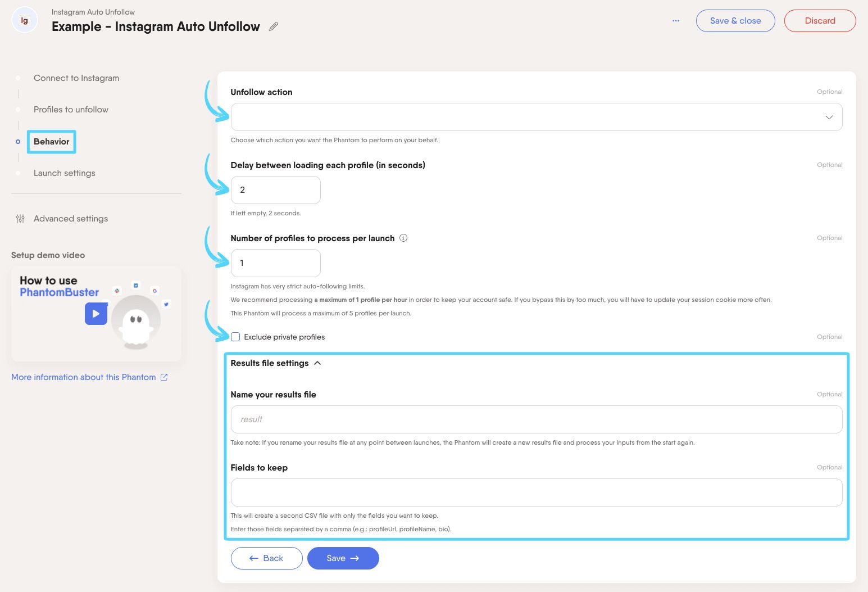Enable the Exclude private profiles checkbox
868x592 pixels.
pyautogui.click(x=235, y=336)
